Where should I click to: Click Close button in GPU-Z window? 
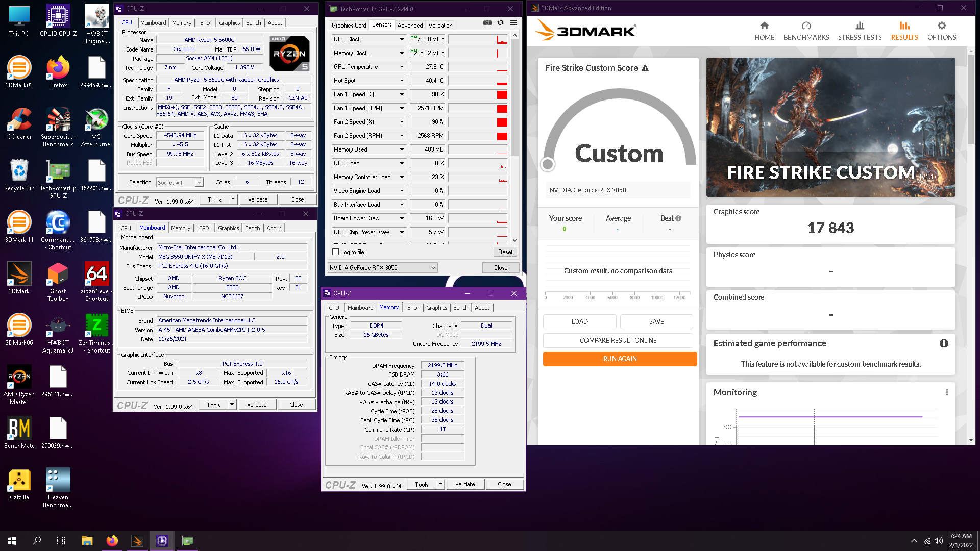[x=500, y=268]
